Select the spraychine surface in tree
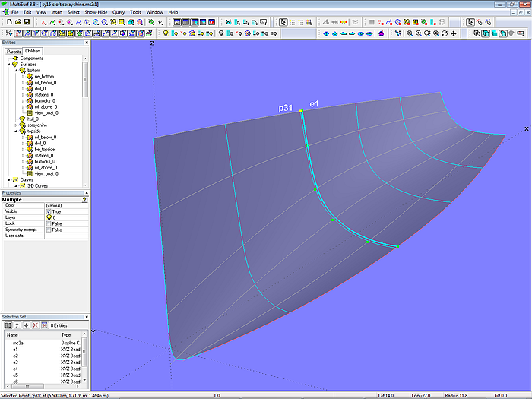This screenshot has height=399, width=532. click(x=38, y=125)
